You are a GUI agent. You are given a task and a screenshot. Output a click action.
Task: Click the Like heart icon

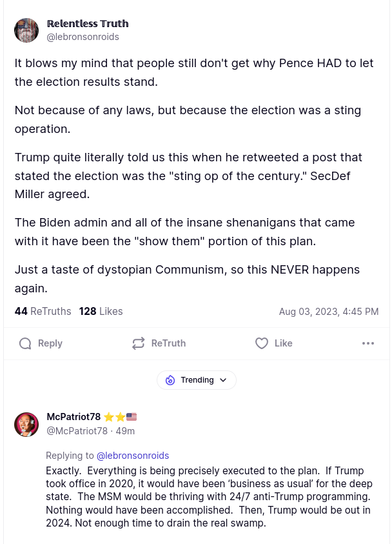coord(262,343)
